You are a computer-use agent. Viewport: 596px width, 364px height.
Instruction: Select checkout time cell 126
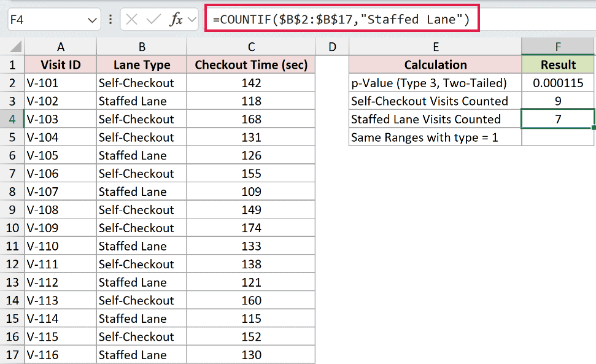(251, 155)
